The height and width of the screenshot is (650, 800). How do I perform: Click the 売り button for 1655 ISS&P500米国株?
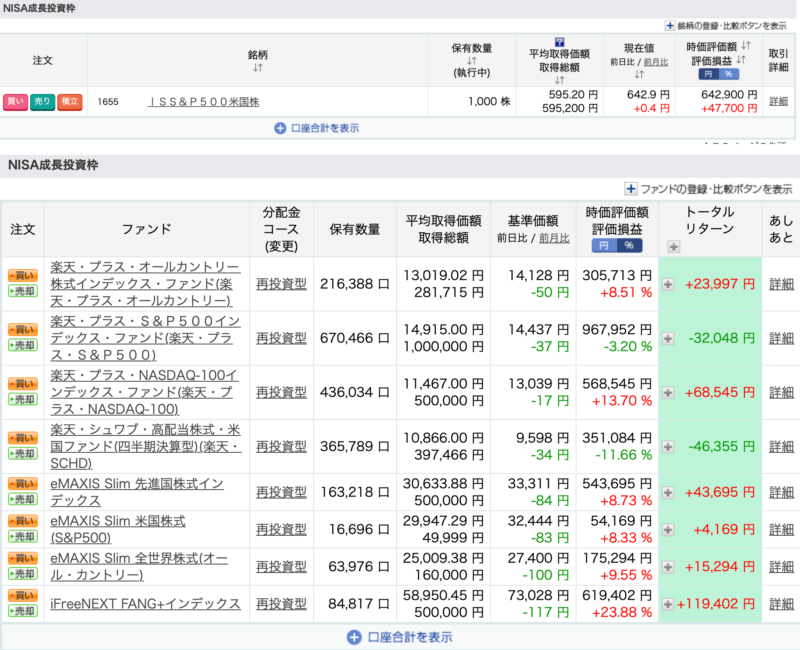coord(42,102)
